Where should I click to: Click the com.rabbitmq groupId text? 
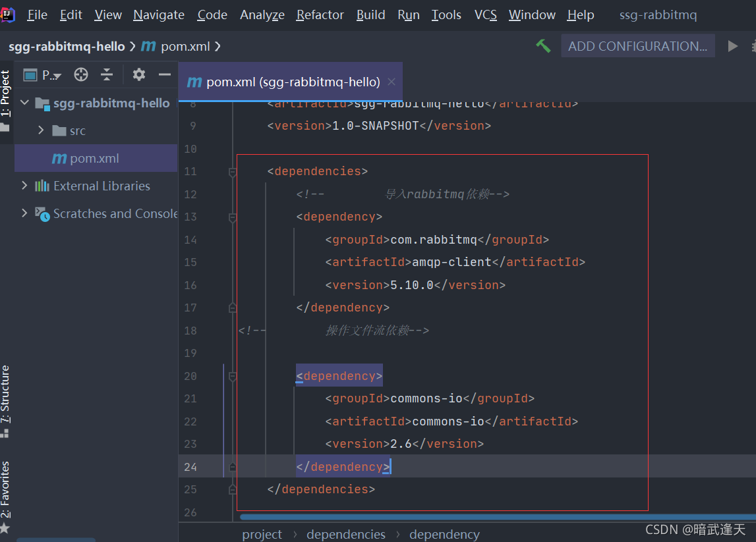(434, 240)
